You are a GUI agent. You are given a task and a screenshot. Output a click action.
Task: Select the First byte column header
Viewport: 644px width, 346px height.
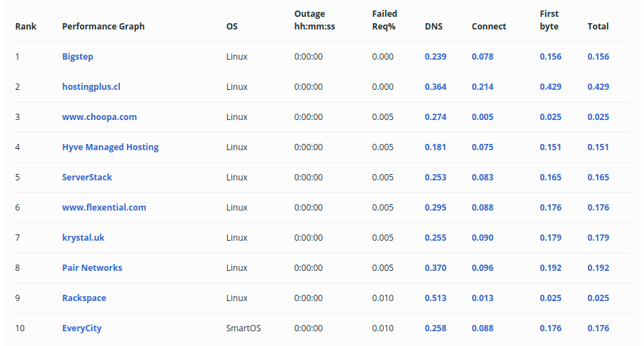pos(549,20)
